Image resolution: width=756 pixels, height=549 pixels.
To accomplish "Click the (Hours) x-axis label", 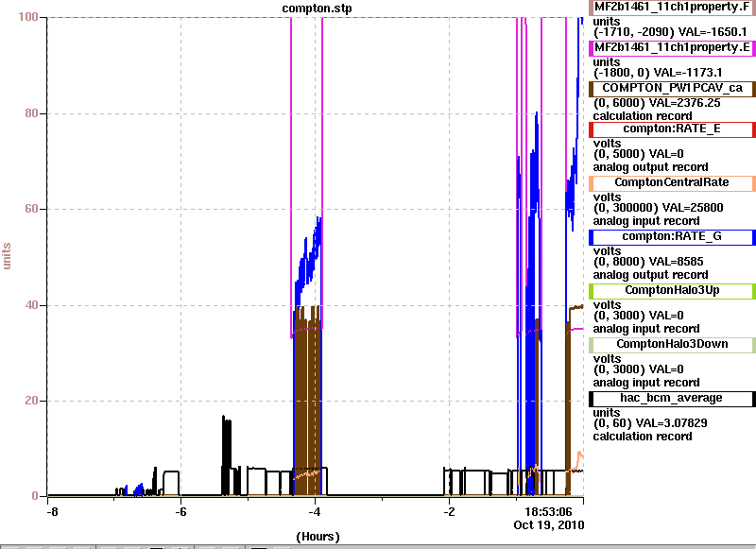I will click(x=318, y=537).
